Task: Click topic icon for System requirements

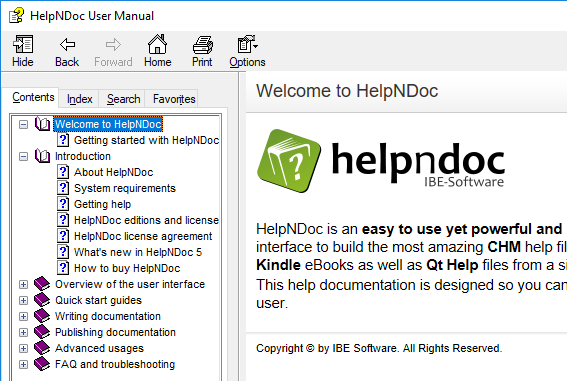Action: (63, 188)
